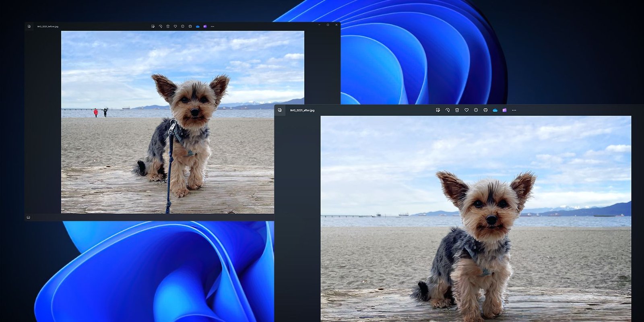Viewport: 644px width, 322px height.
Task: Click Edit image icon in the after.jpg window
Action: [438, 110]
